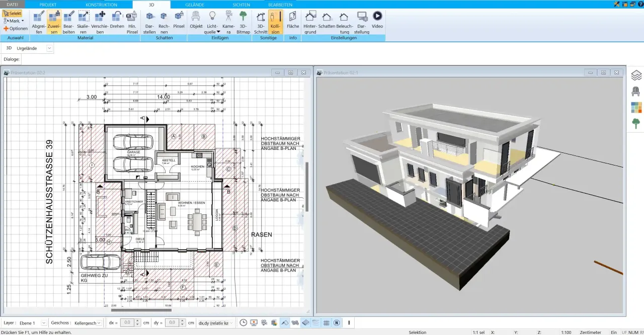
Task: Select the Abgreifen material tool
Action: (39, 22)
